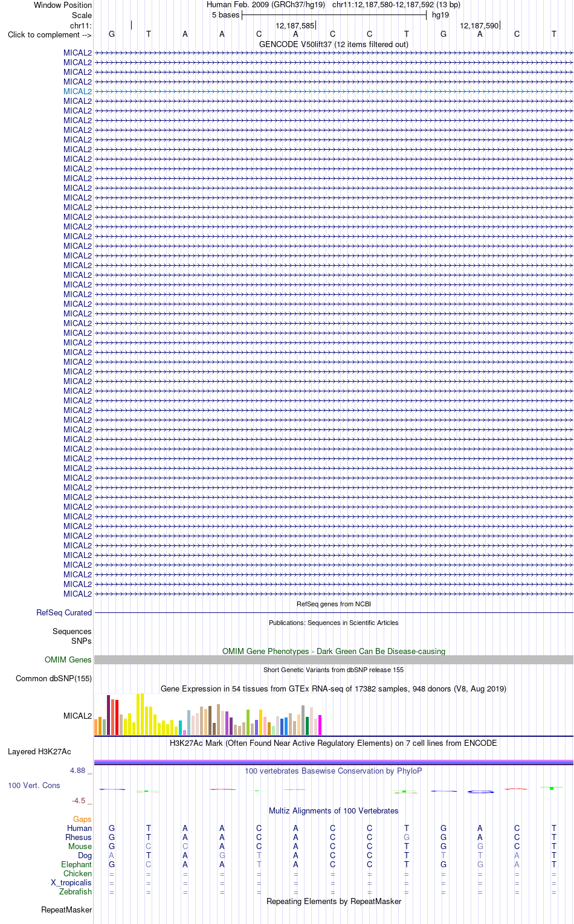This screenshot has width=574, height=924.
Task: Select the X_tropicalis alignment row label
Action: (x=71, y=882)
